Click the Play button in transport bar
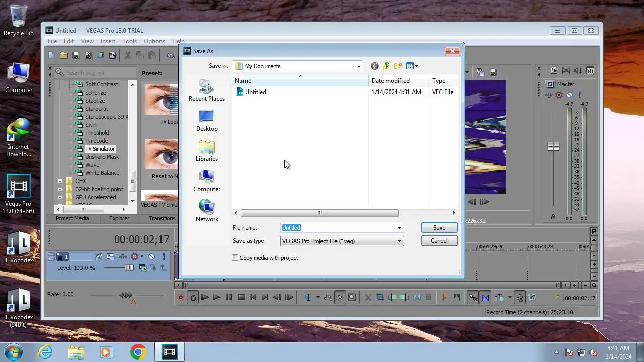644x362 pixels. coord(217,298)
